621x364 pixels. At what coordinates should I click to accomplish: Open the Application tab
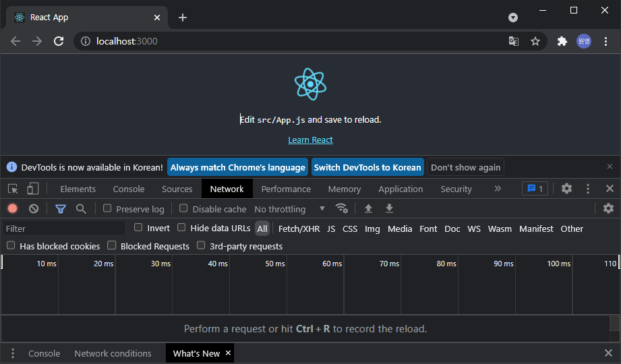pos(401,189)
